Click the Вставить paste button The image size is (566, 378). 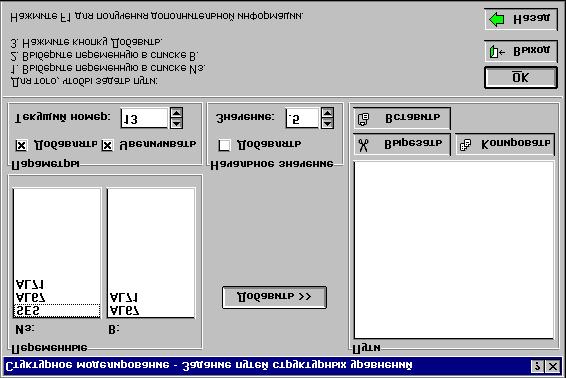pos(402,118)
